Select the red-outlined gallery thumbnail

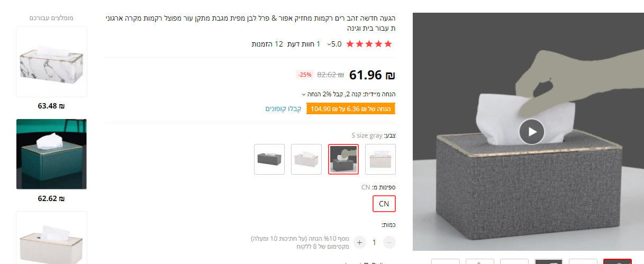pos(617,261)
